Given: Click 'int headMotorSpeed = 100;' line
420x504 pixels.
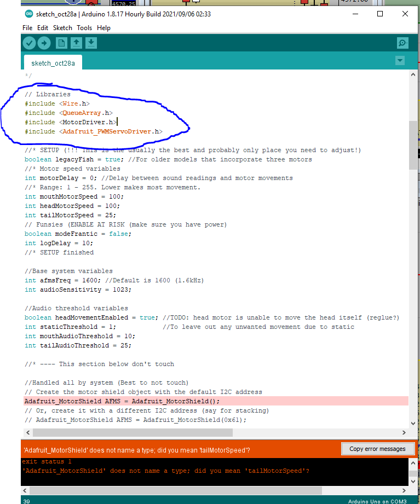Looking at the screenshot, I should tap(72, 206).
